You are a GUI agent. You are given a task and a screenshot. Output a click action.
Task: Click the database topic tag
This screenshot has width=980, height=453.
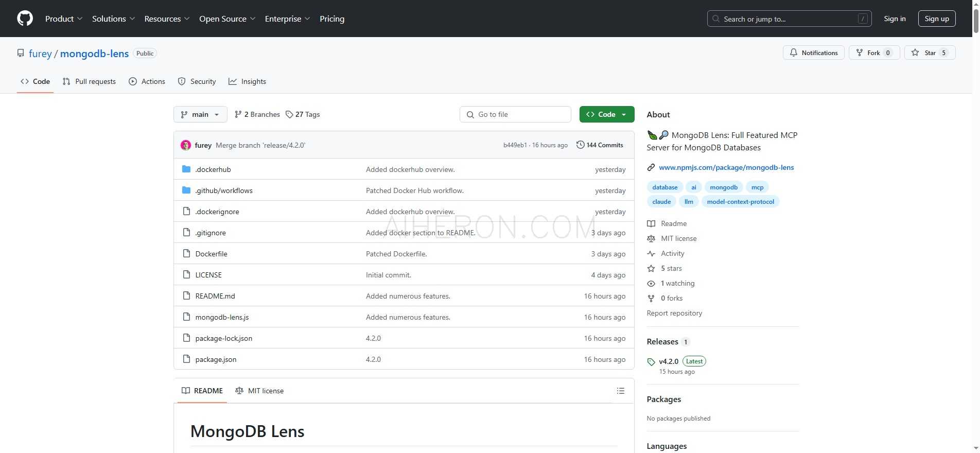[664, 187]
